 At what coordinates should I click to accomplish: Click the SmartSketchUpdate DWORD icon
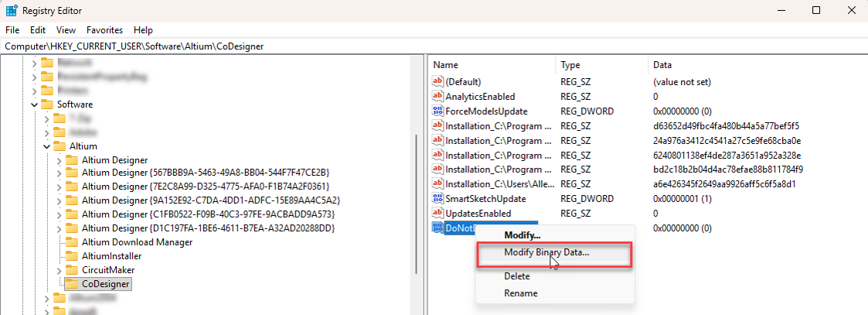(438, 199)
